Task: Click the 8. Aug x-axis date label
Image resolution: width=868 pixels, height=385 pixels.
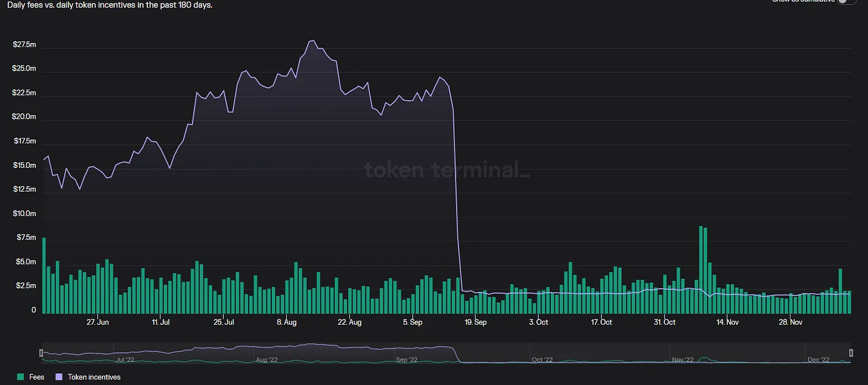Action: click(x=286, y=322)
